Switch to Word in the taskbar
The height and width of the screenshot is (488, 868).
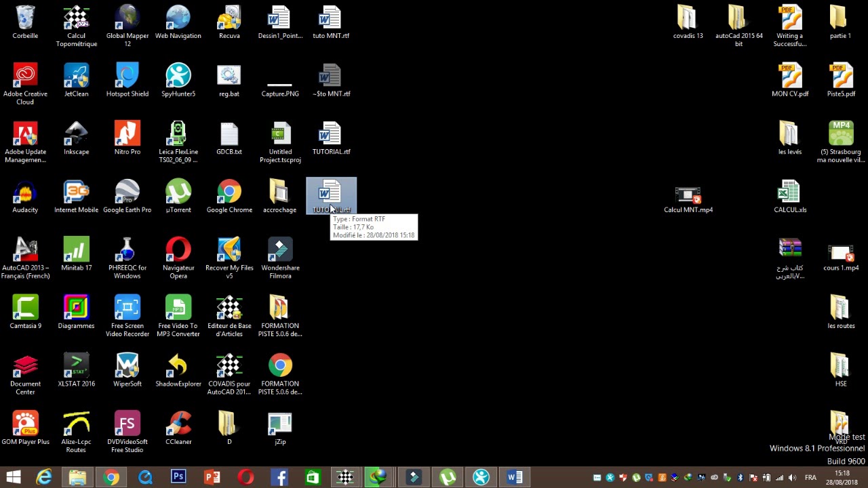[x=515, y=477]
